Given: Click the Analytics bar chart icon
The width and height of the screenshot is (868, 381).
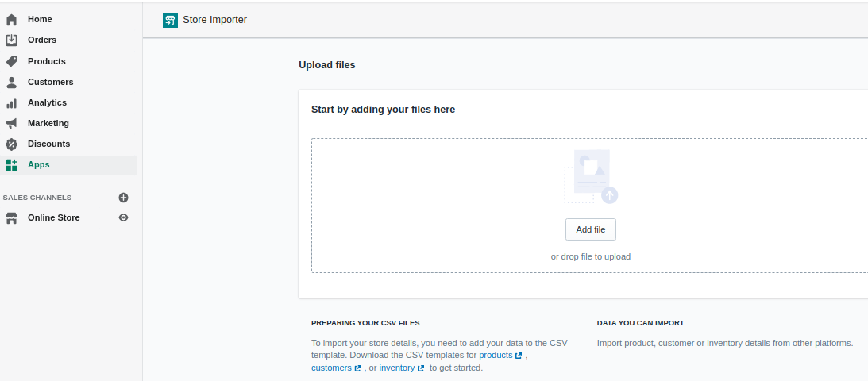Looking at the screenshot, I should tap(11, 103).
